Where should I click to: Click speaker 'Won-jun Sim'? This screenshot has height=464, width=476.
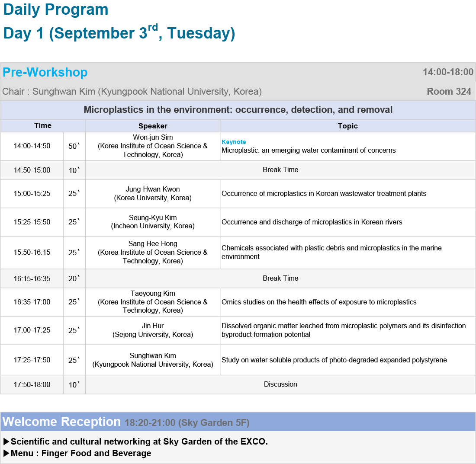pyautogui.click(x=153, y=137)
